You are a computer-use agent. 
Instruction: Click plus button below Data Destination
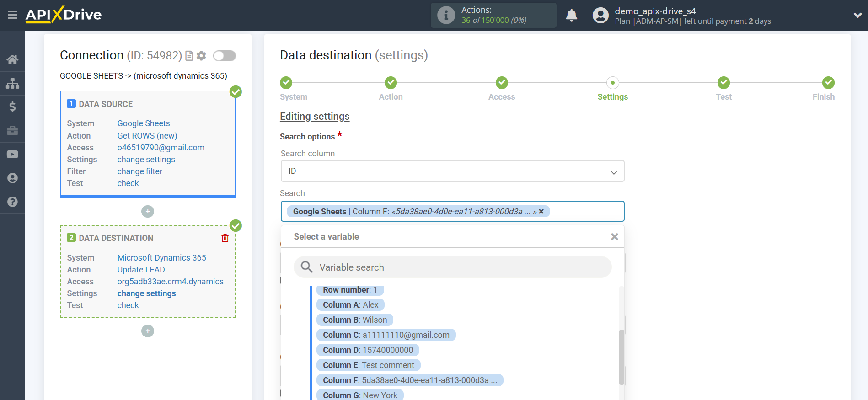click(x=148, y=331)
